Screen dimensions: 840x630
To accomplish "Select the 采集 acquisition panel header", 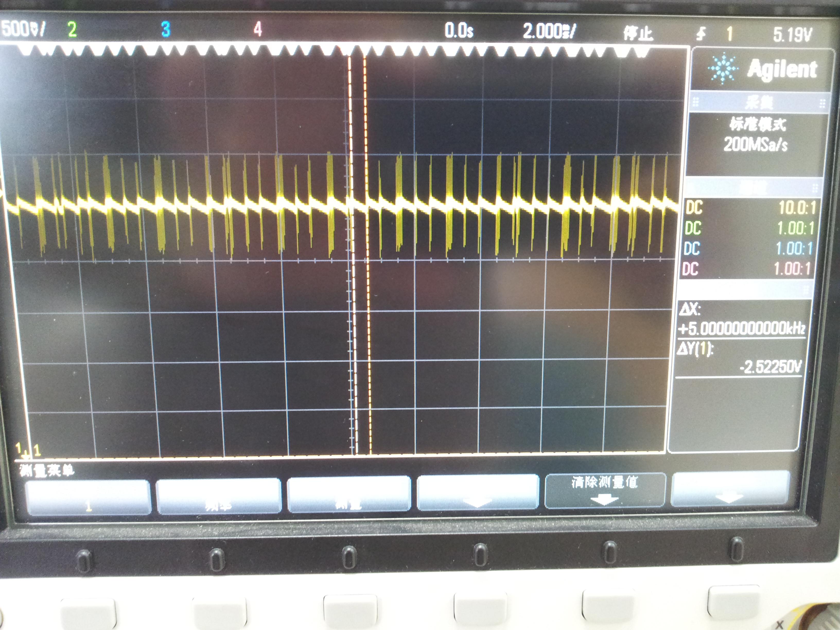I will coord(759,102).
